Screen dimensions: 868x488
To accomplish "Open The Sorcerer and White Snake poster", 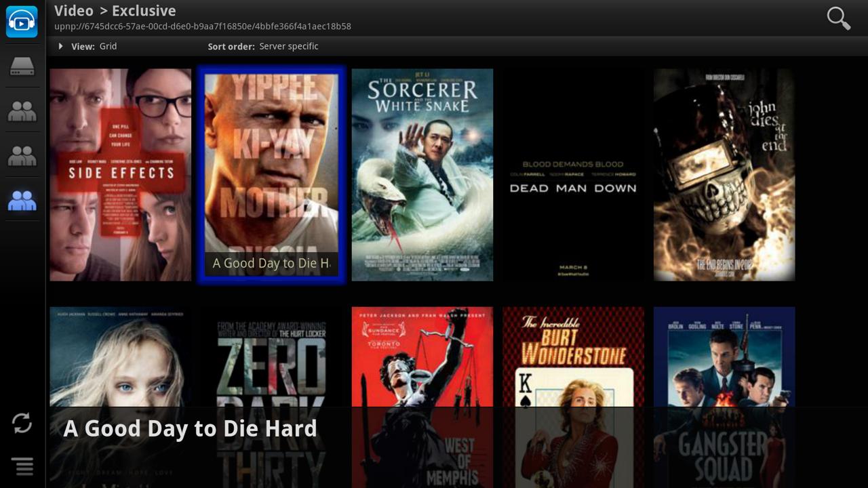I will [422, 175].
